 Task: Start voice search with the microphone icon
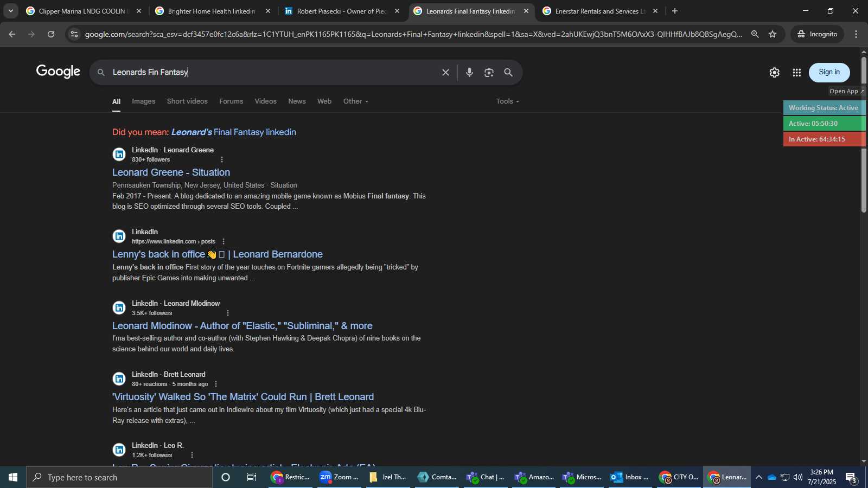(x=469, y=72)
